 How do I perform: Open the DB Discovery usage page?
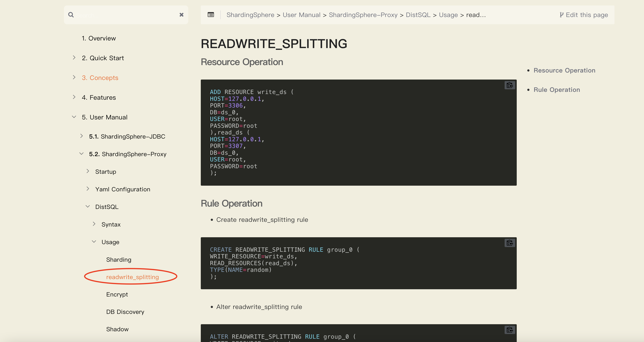pyautogui.click(x=125, y=312)
